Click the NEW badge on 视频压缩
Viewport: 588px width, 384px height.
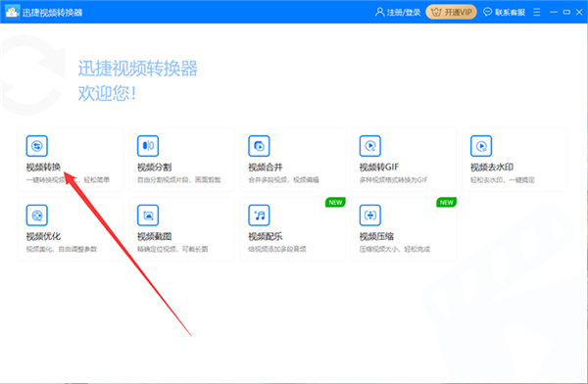pos(446,203)
